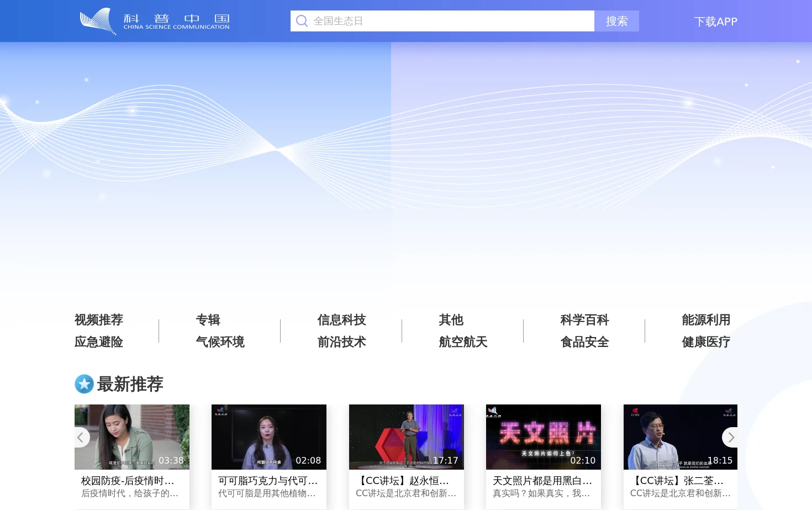Click the star icon beside 最新推荐
Screen dimensions: 812x510
[x=85, y=384]
